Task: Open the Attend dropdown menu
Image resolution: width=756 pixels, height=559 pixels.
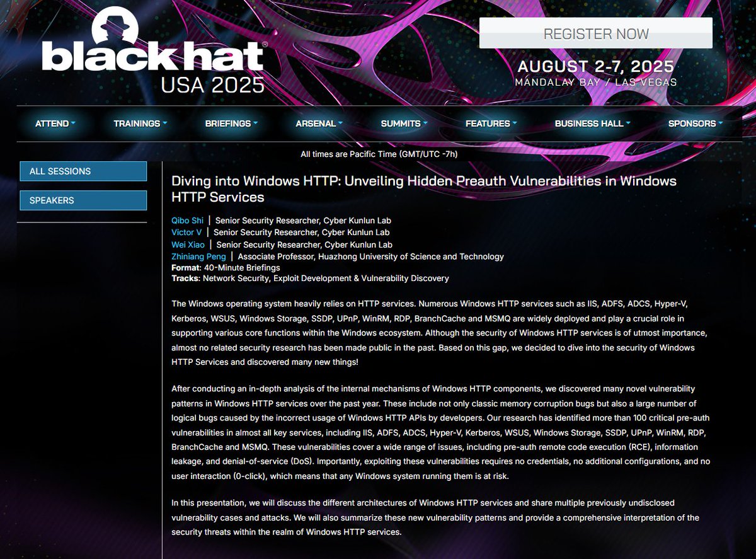Action: pyautogui.click(x=55, y=124)
